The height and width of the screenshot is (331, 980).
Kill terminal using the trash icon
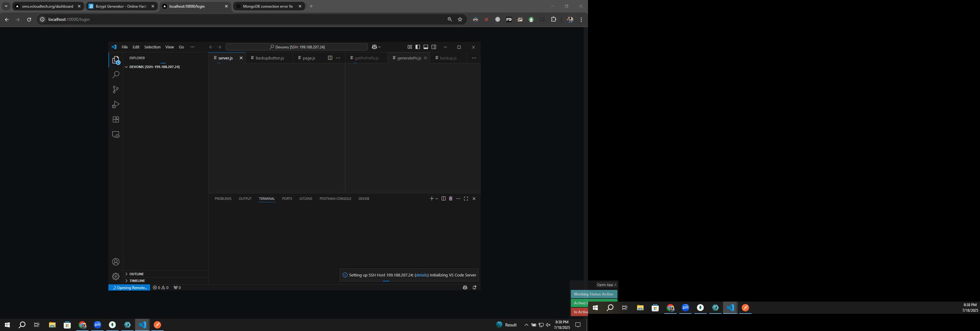(x=450, y=199)
